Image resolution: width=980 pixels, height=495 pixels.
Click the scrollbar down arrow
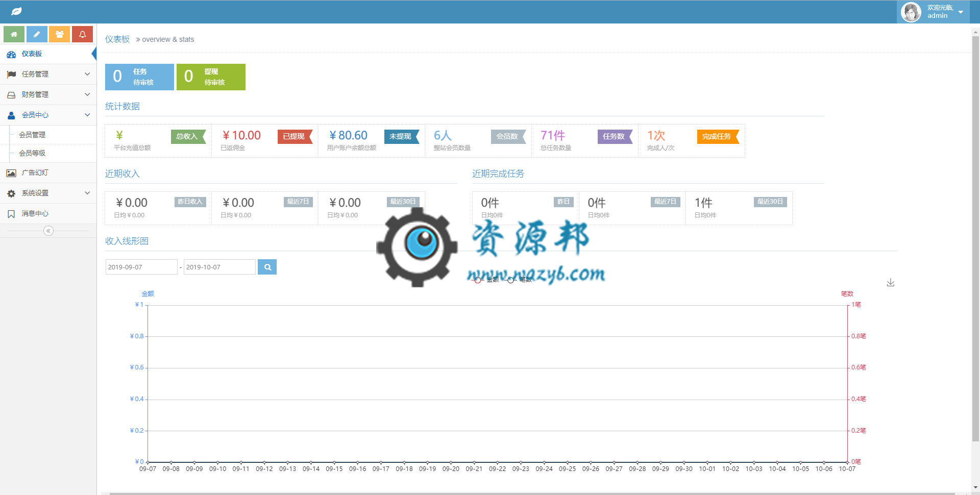(x=975, y=487)
